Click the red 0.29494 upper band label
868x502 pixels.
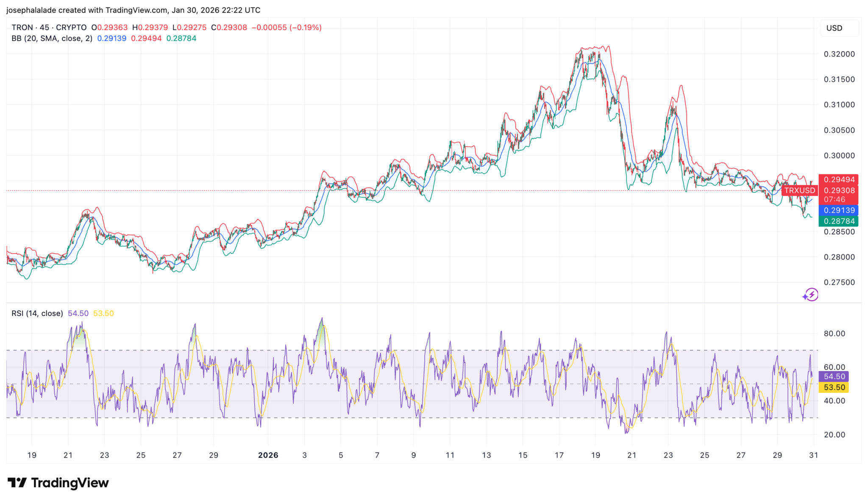839,180
